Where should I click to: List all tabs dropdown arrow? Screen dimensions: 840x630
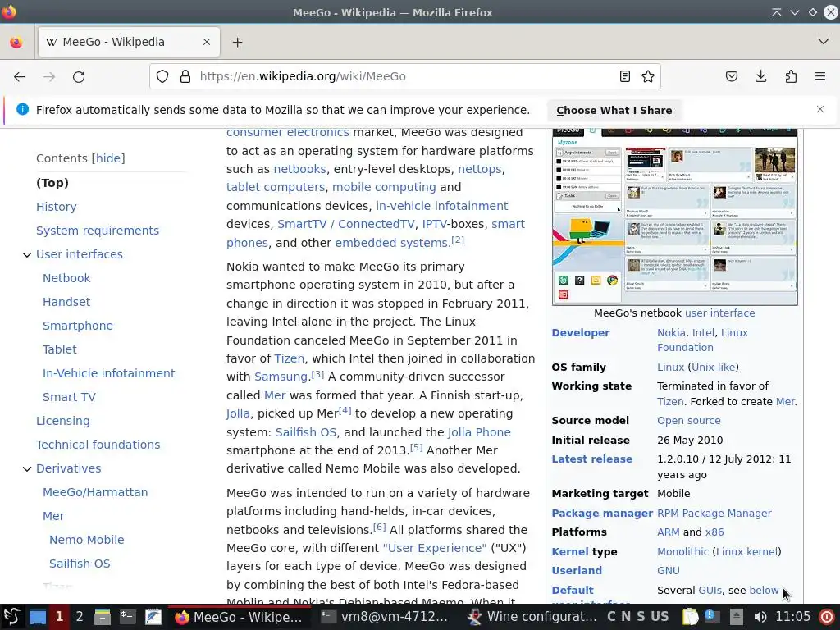click(x=824, y=42)
